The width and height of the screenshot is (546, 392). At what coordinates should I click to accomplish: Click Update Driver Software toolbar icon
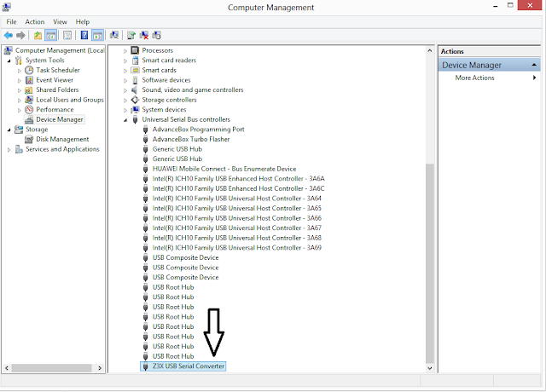click(x=131, y=35)
